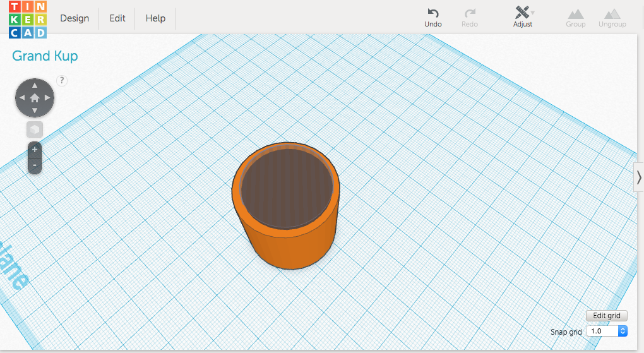Orbit view right with navigation arrow
This screenshot has height=353, width=644.
point(47,98)
